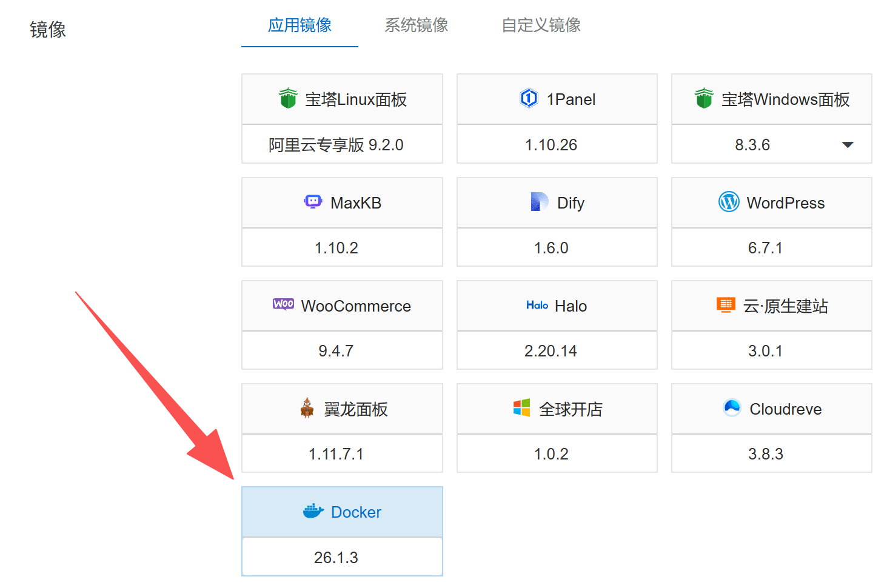Click the 翼龙面板 dragon icon
This screenshot has height=588, width=887.
coord(307,408)
